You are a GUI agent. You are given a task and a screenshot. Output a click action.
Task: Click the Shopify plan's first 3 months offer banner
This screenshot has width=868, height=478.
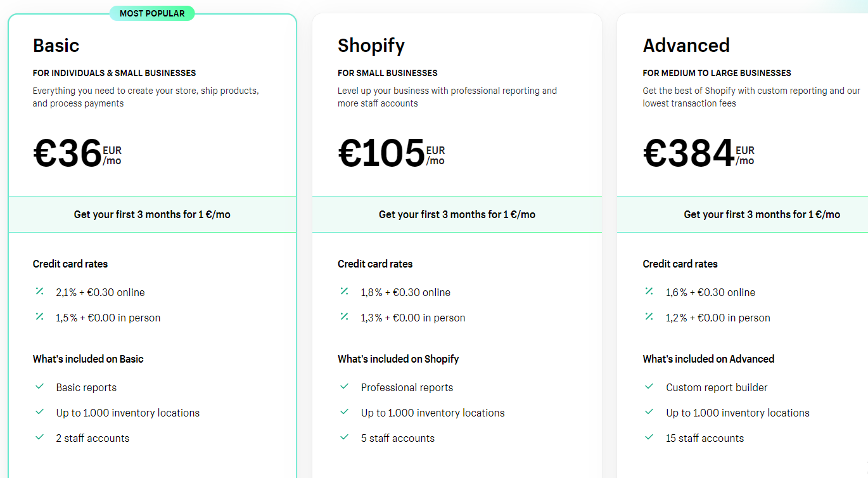tap(457, 214)
